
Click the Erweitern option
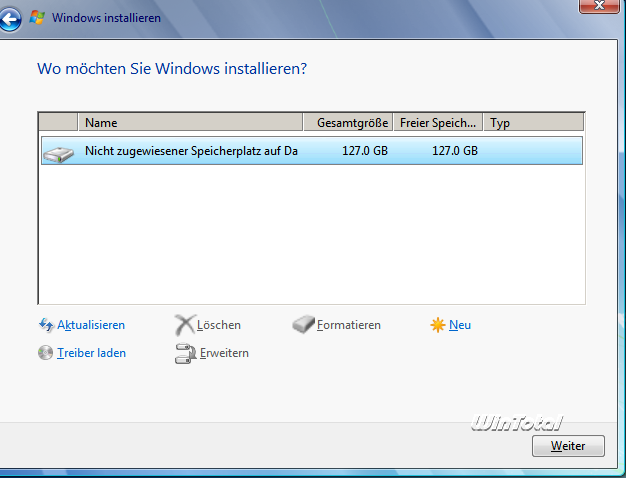point(224,353)
